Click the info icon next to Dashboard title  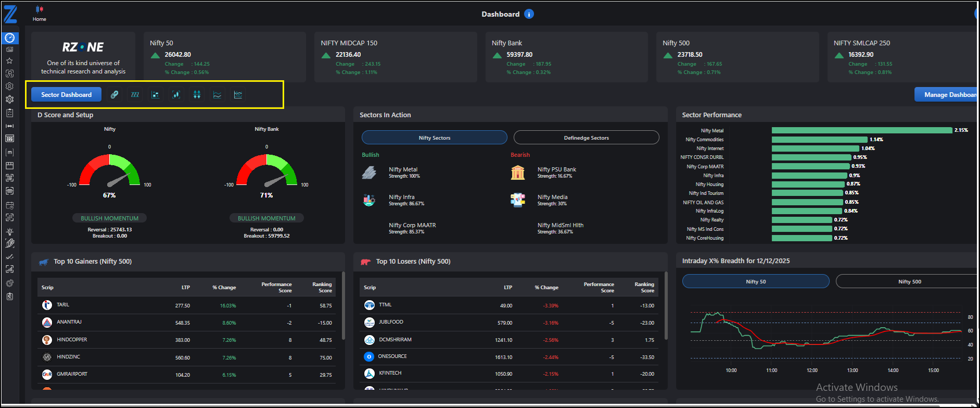[x=529, y=14]
